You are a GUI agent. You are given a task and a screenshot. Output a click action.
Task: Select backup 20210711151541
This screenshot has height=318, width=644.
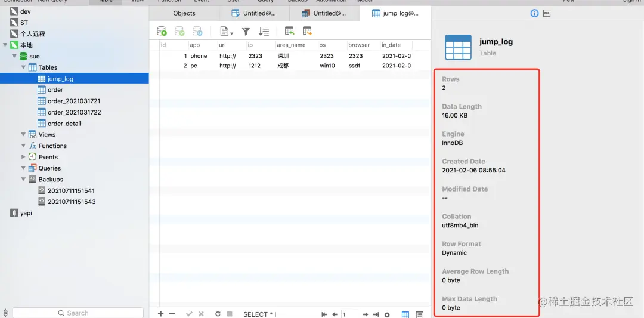72,191
